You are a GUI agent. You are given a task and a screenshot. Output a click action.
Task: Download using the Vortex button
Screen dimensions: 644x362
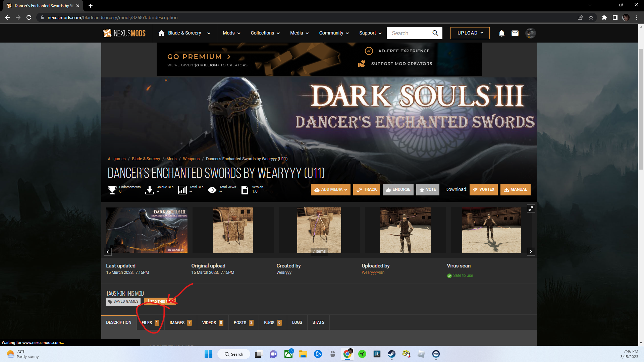click(x=483, y=189)
